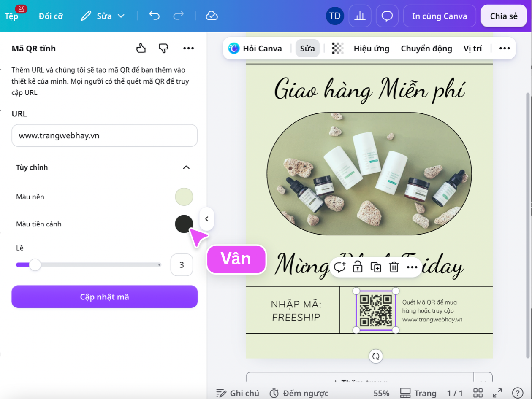Click the fullscreen expand icon

[497, 393]
